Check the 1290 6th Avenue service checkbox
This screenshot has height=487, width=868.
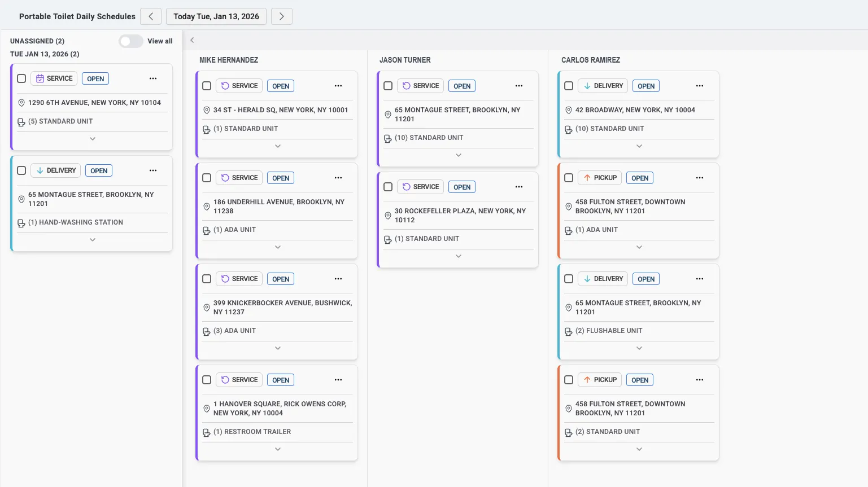[x=21, y=78]
